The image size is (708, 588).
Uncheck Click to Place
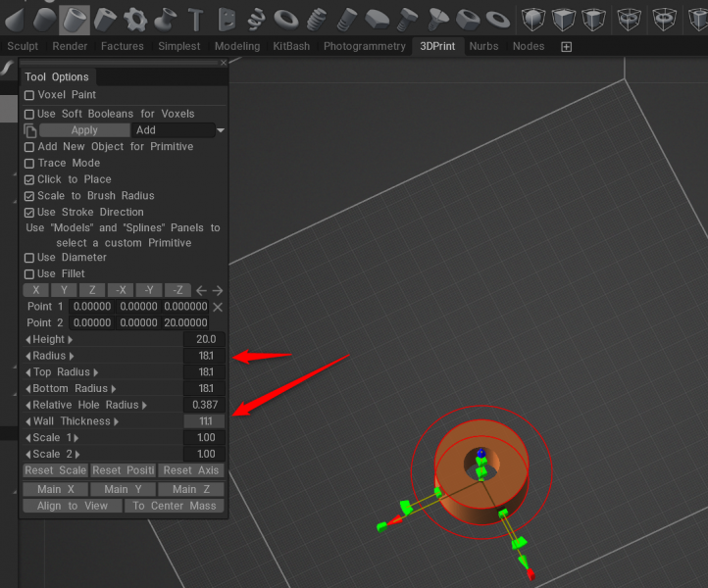(x=29, y=179)
